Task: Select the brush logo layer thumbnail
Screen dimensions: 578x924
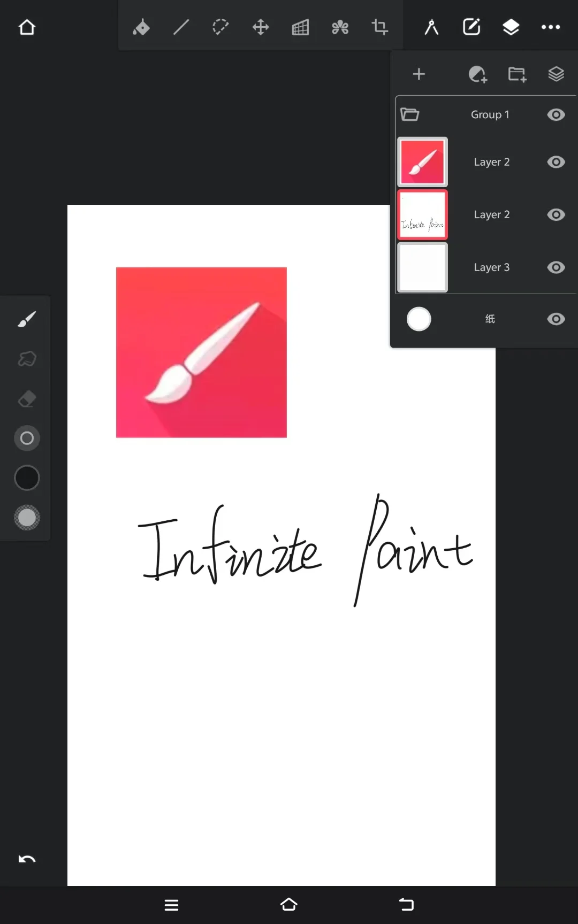Action: (422, 162)
